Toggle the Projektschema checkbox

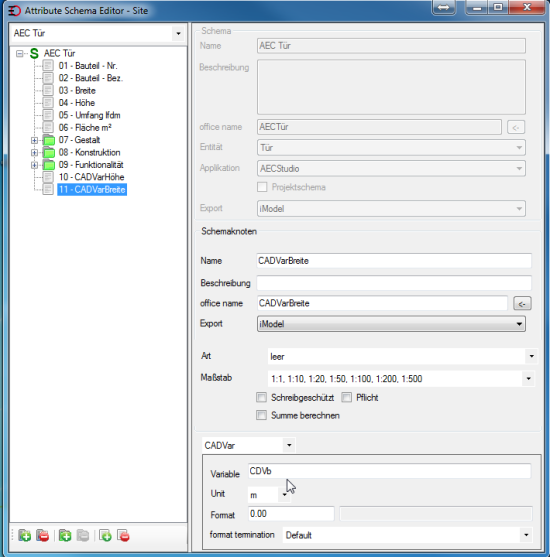coord(262,187)
